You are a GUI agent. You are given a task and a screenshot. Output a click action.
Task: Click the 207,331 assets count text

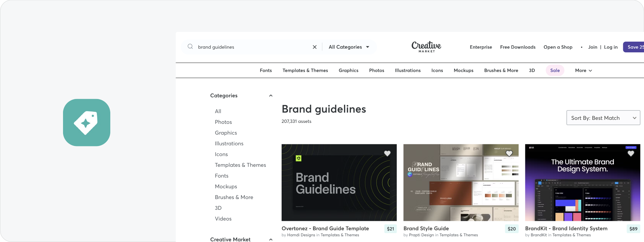tap(296, 121)
